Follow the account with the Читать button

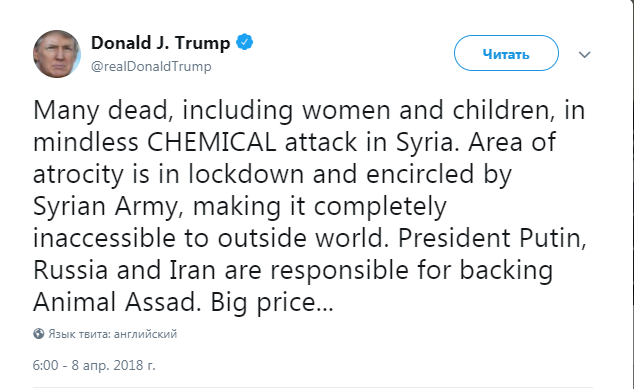(506, 53)
